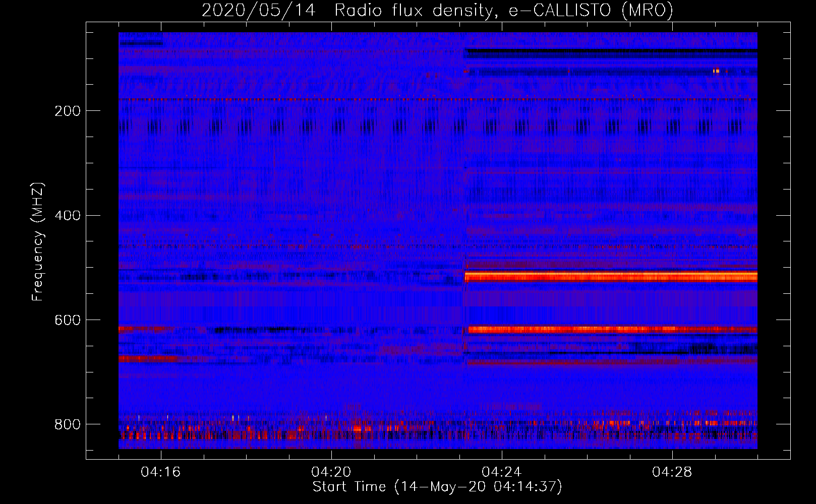The width and height of the screenshot is (816, 504).
Task: Click the "Start Time (14-May-20 04:14:37)" label
Action: tap(437, 487)
